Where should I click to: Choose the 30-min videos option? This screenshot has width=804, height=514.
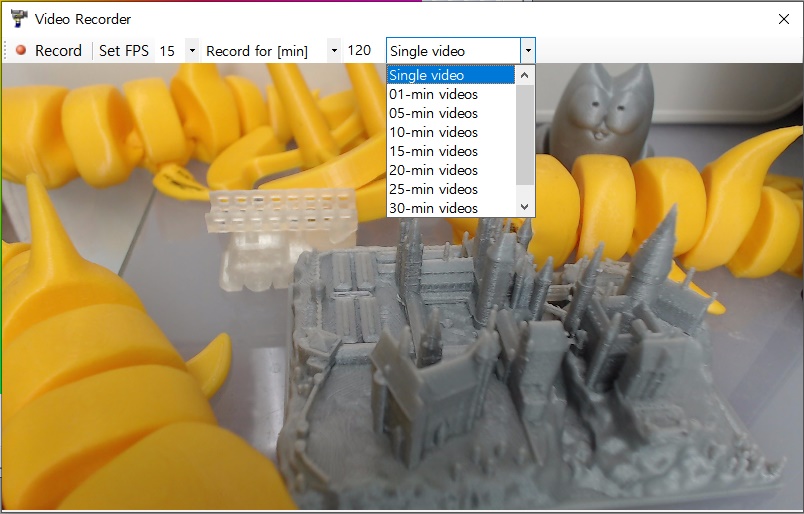click(x=450, y=208)
